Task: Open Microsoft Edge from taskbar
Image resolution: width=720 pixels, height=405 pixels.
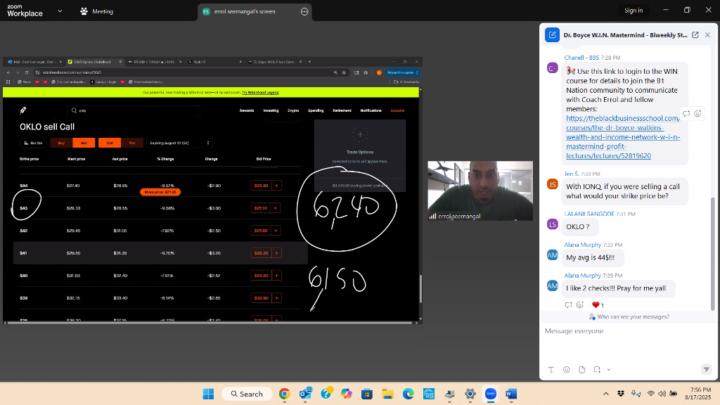Action: tap(408, 394)
